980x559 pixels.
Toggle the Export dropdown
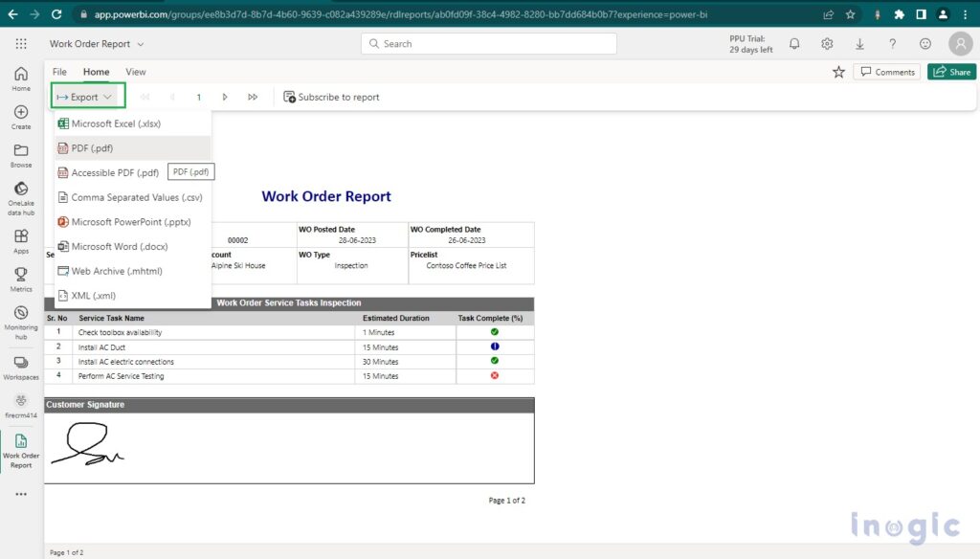coord(84,97)
